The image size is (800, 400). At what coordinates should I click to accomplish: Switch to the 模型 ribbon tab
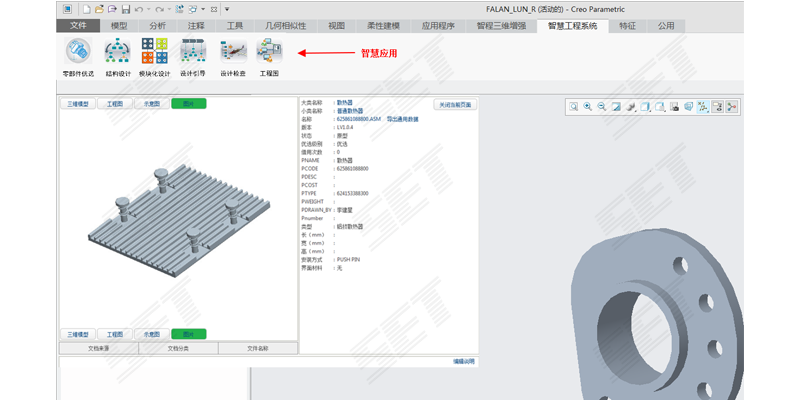pos(119,26)
